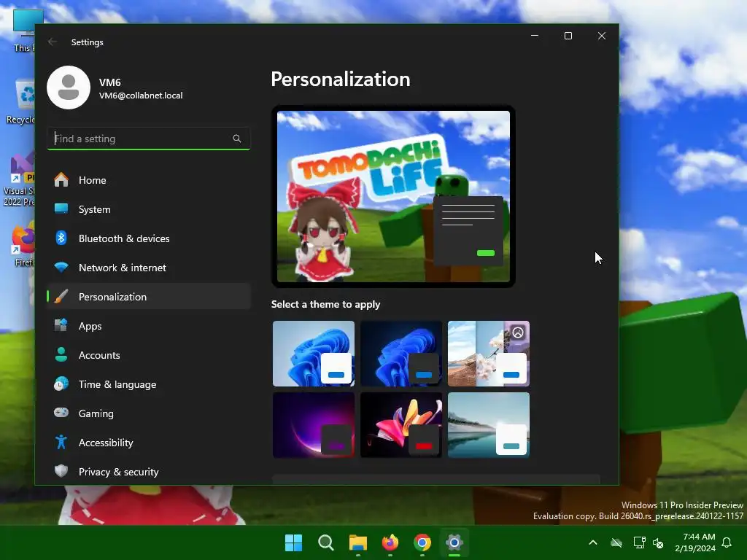Click the VM6 profile avatar
Screen dimensions: 747x560
[69, 87]
